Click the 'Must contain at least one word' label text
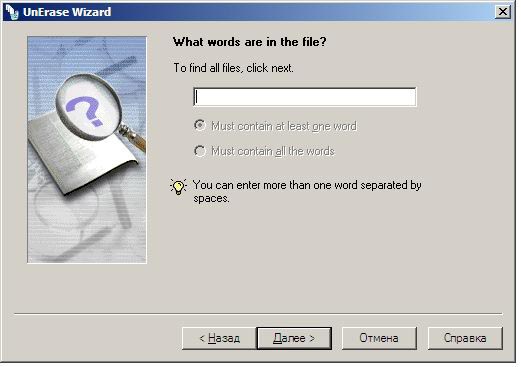The height and width of the screenshot is (367, 521). tap(284, 126)
